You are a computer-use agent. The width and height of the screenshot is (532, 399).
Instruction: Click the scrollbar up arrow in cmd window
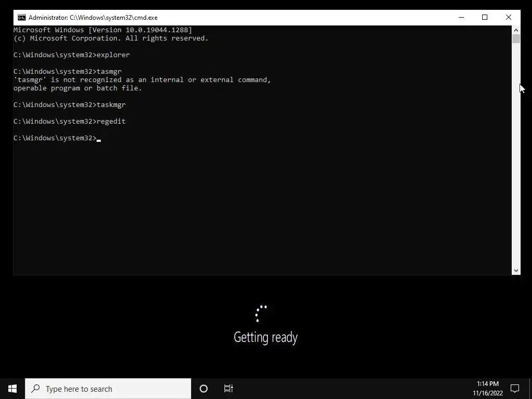click(x=516, y=30)
